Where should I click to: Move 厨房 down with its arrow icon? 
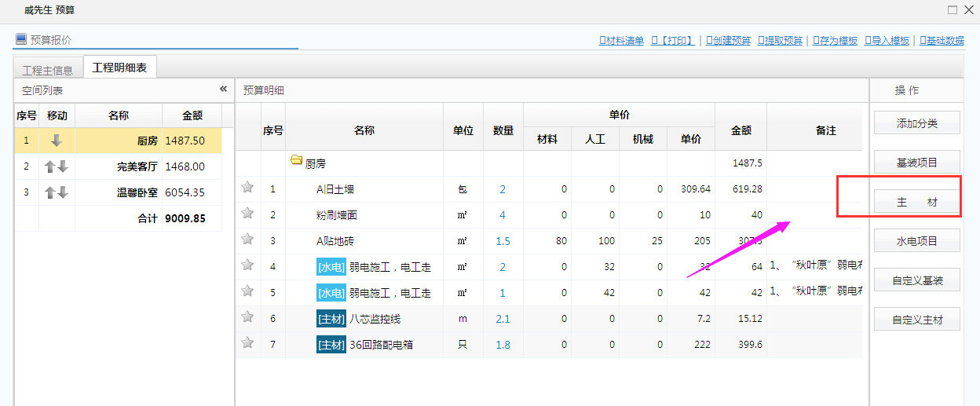[x=57, y=141]
